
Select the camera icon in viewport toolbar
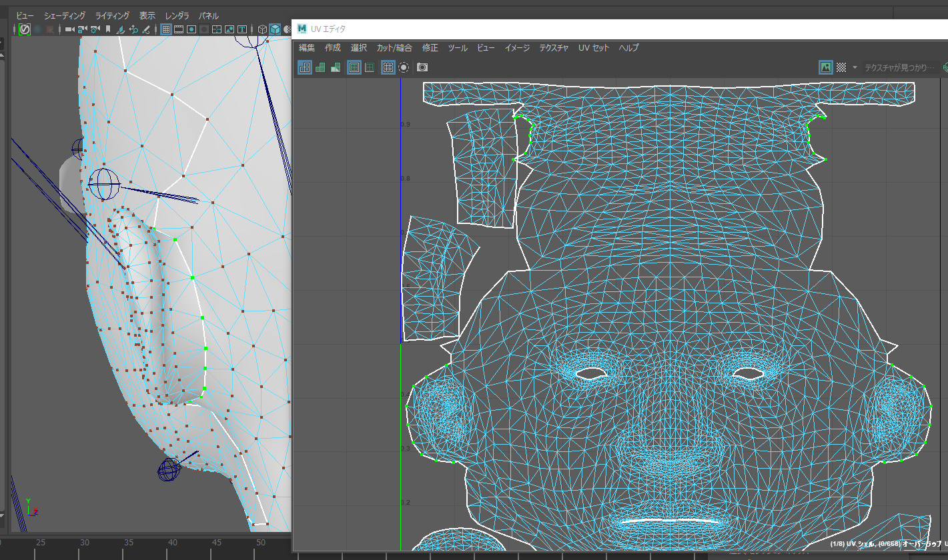69,29
